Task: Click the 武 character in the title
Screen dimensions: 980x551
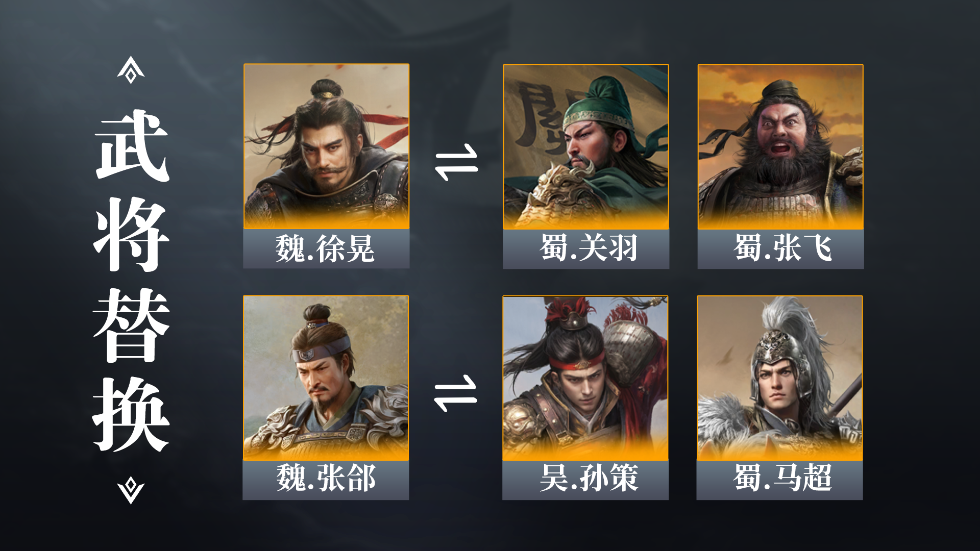Action: 132,145
